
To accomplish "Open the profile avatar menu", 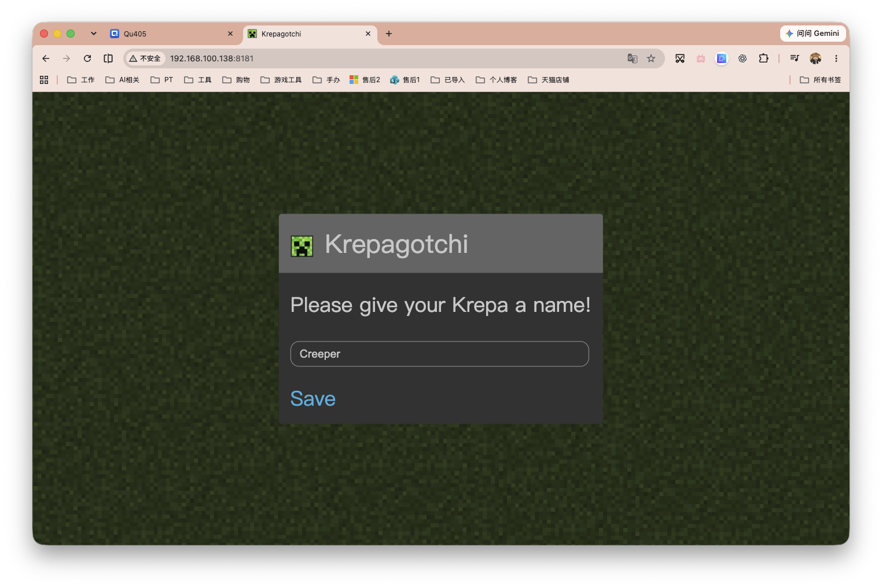I will tap(815, 58).
